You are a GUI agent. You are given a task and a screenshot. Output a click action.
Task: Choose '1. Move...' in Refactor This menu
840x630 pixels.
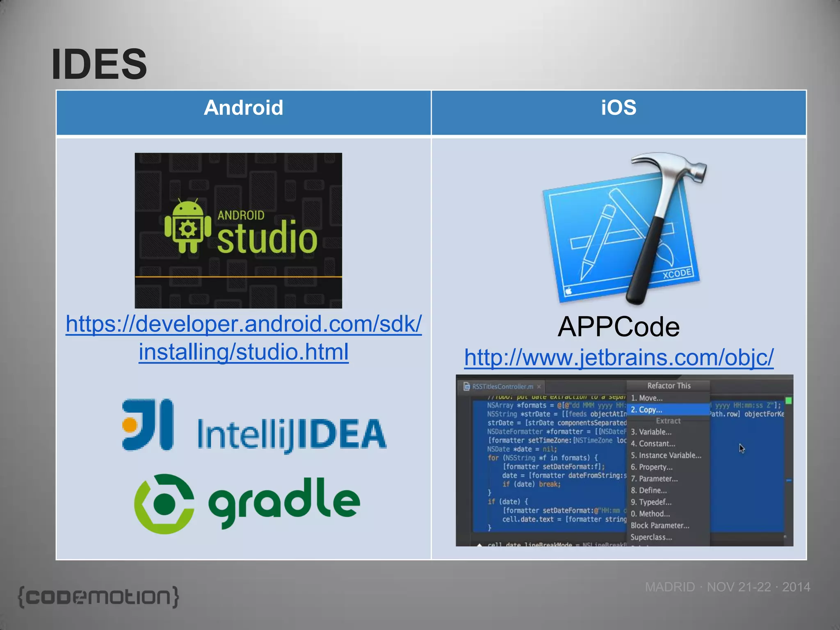[668, 398]
